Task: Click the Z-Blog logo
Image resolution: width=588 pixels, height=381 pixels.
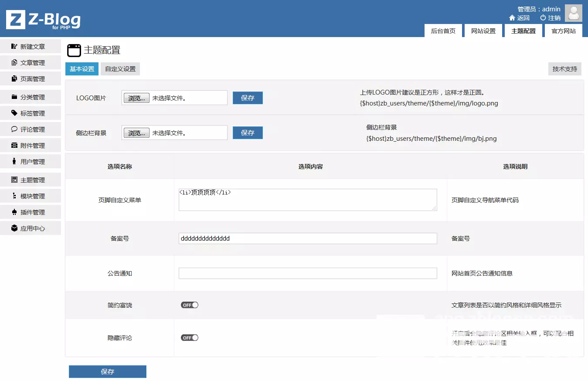Action: (43, 19)
